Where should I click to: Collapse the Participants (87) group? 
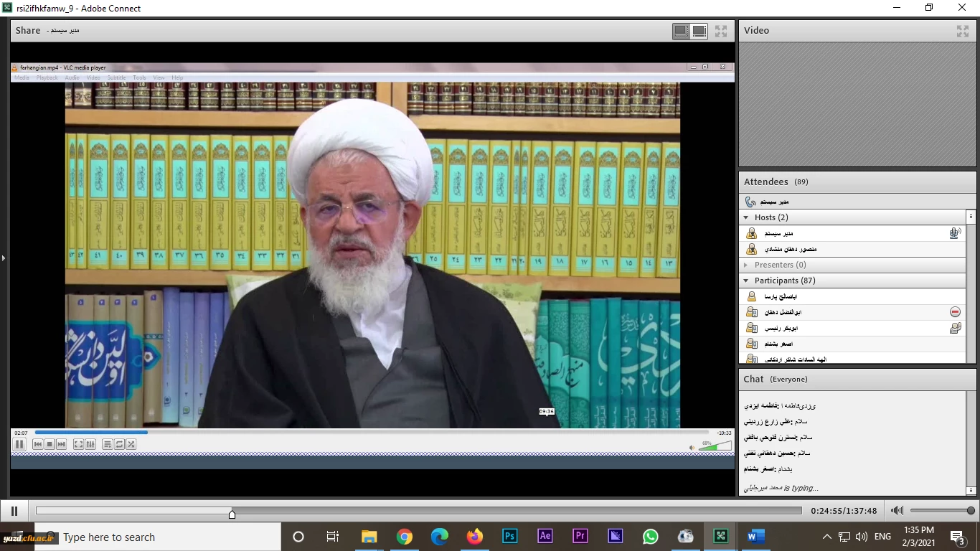[746, 281]
